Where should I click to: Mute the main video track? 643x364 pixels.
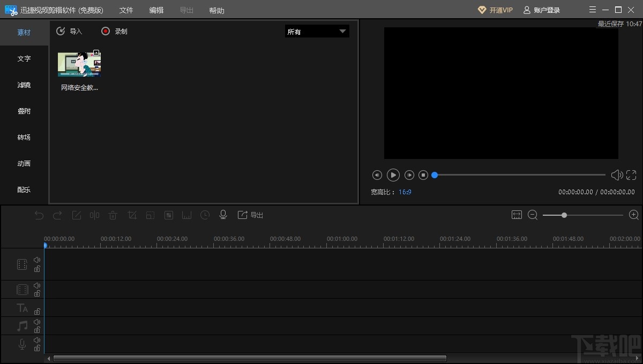tap(37, 260)
